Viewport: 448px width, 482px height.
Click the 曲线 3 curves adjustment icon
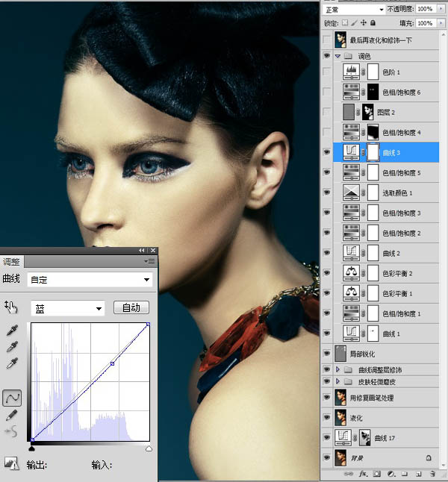(351, 152)
